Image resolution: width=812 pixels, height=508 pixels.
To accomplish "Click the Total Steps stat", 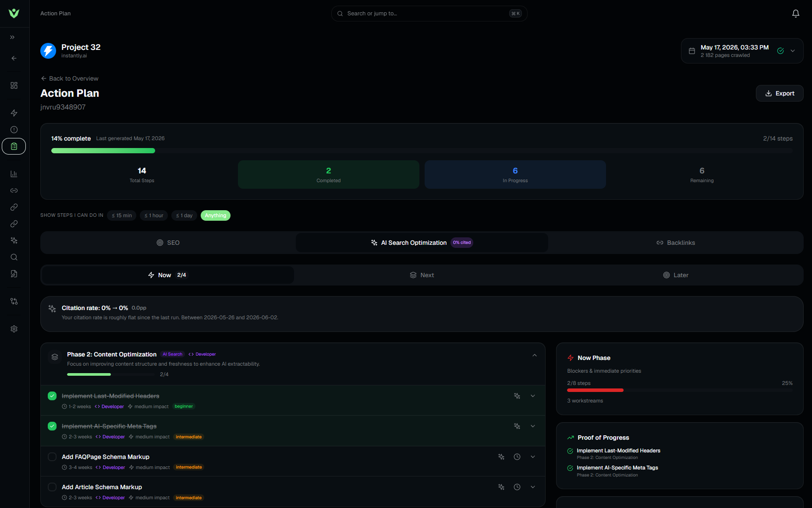I will (x=142, y=174).
